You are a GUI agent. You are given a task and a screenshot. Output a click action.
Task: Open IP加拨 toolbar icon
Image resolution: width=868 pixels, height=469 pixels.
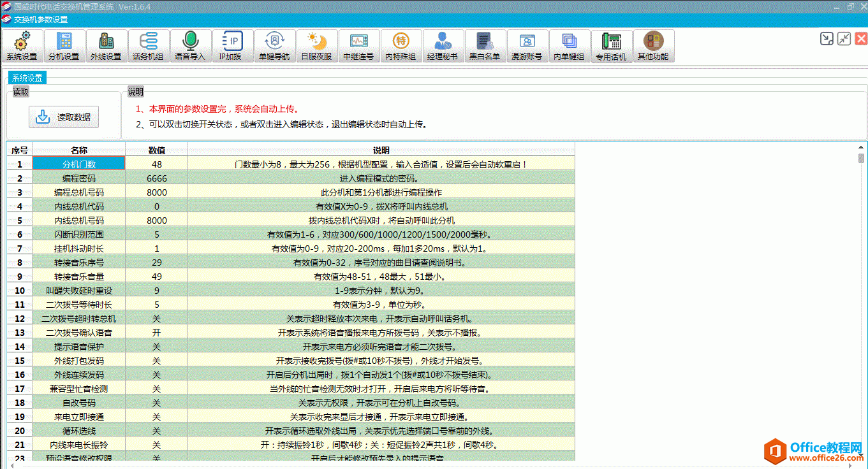[232, 47]
